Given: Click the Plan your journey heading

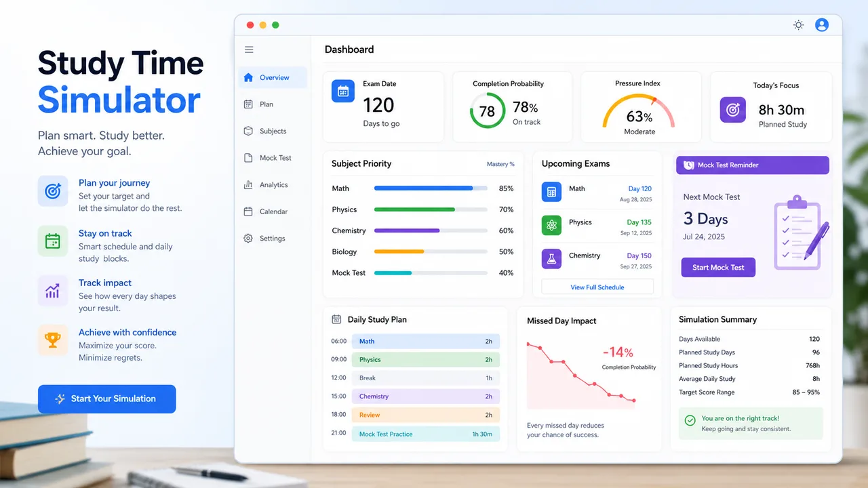Looking at the screenshot, I should click(x=114, y=183).
